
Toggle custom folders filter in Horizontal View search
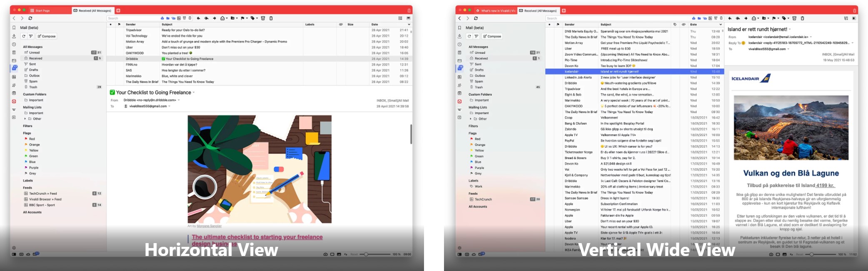tap(168, 18)
